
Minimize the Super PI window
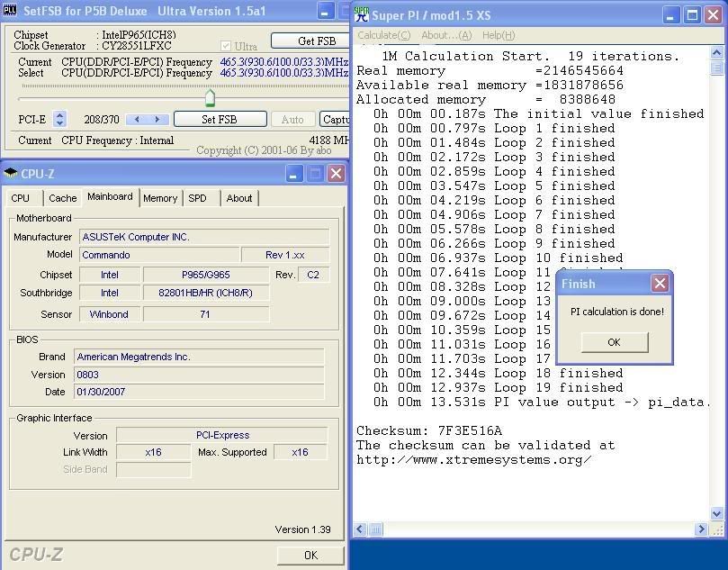coord(670,15)
